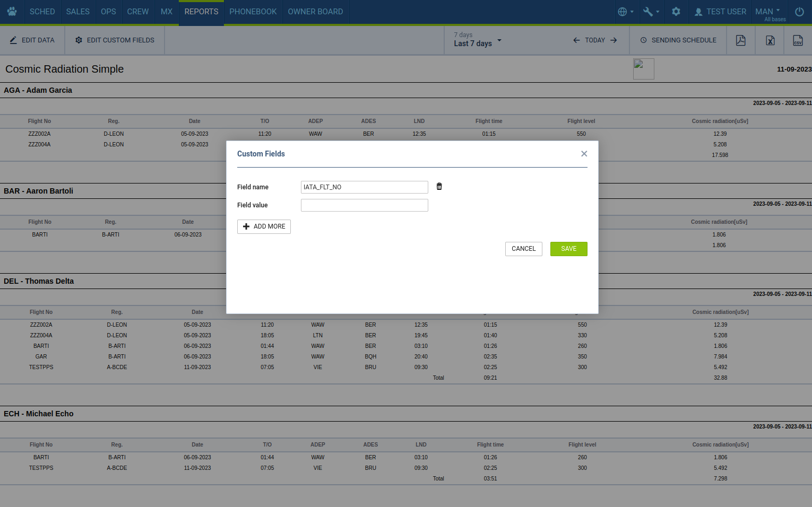Open the settings gear icon
812x507 pixels.
point(676,12)
